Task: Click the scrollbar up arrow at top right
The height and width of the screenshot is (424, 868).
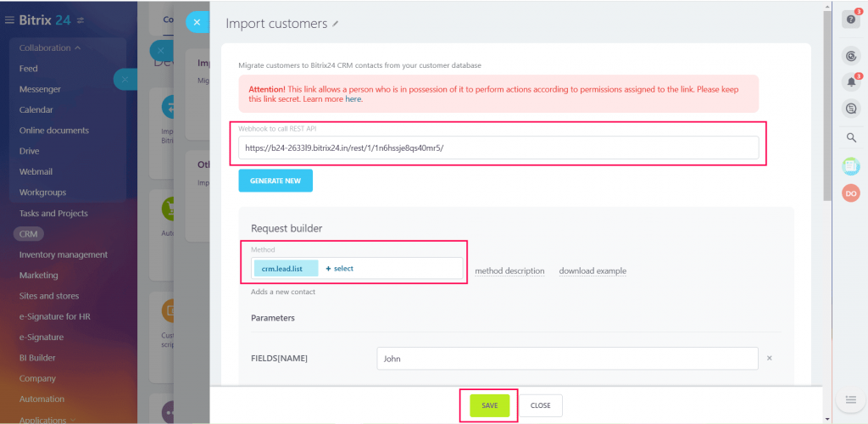Action: point(827,6)
